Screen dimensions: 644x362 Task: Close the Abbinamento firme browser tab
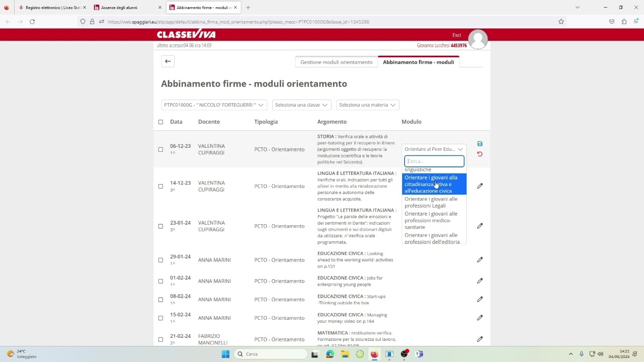pyautogui.click(x=235, y=8)
